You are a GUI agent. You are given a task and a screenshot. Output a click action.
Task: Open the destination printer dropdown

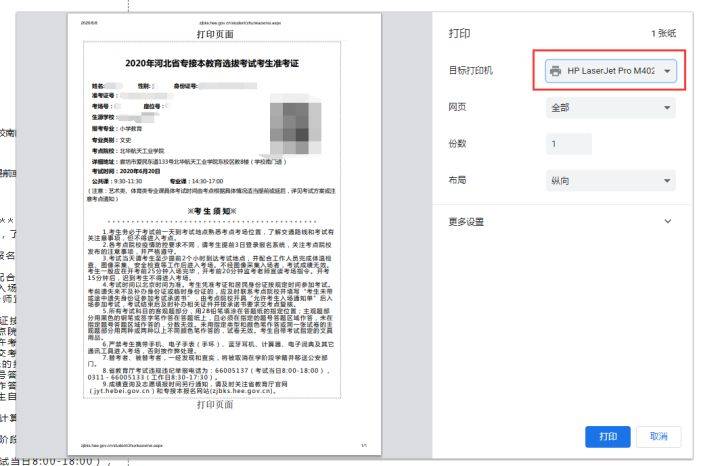[611, 71]
